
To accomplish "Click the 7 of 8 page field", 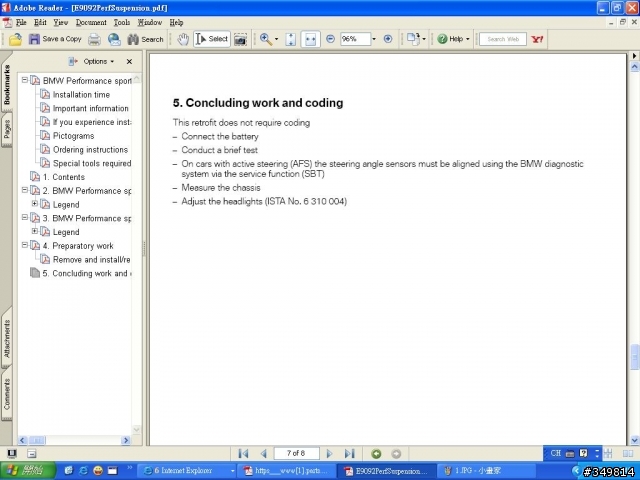I will [x=296, y=453].
